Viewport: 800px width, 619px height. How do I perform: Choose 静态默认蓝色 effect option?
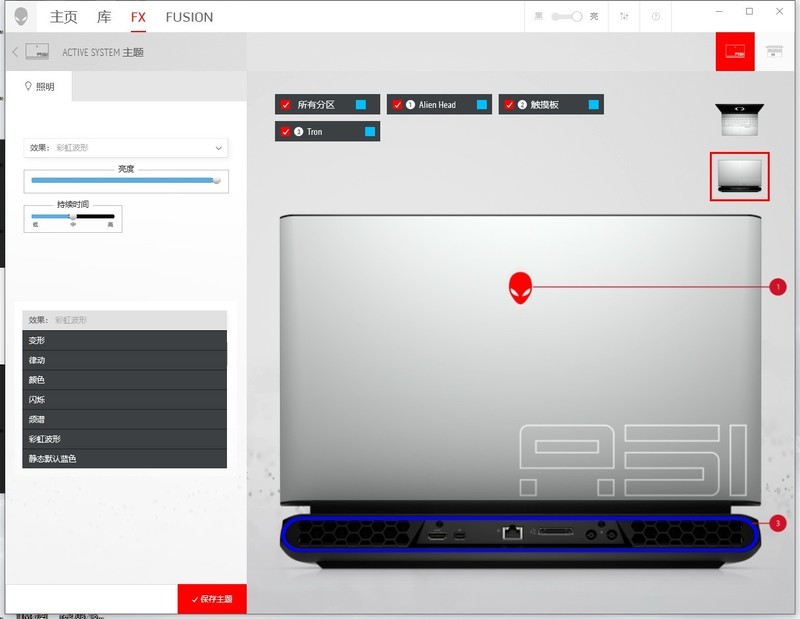[125, 459]
